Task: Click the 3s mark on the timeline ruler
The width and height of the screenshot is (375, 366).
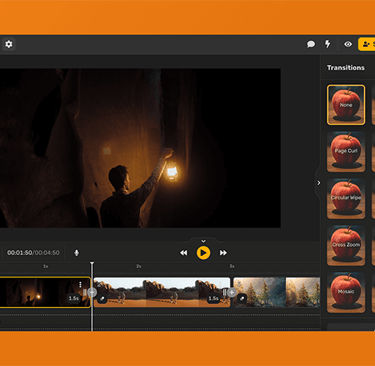Action: pyautogui.click(x=232, y=266)
